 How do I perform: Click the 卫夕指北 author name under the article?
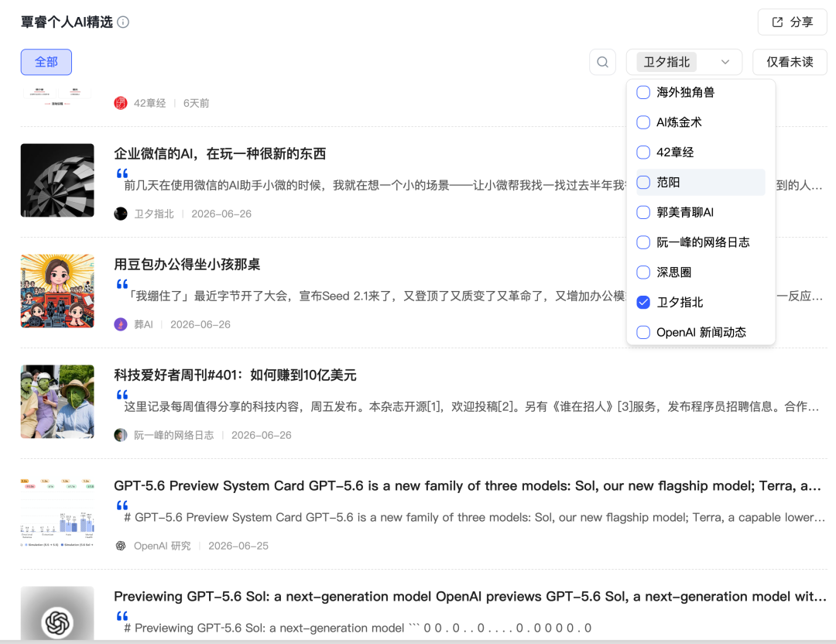(154, 214)
